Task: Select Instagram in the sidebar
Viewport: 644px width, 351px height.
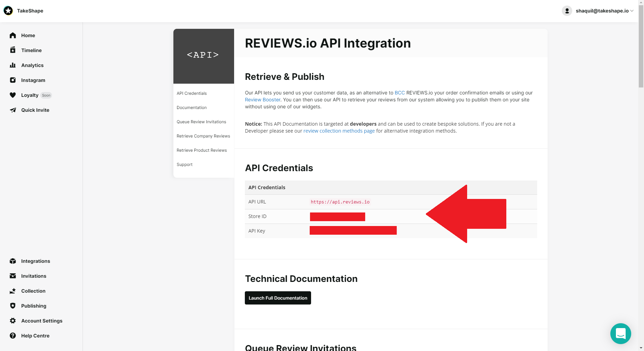Action: click(x=33, y=80)
